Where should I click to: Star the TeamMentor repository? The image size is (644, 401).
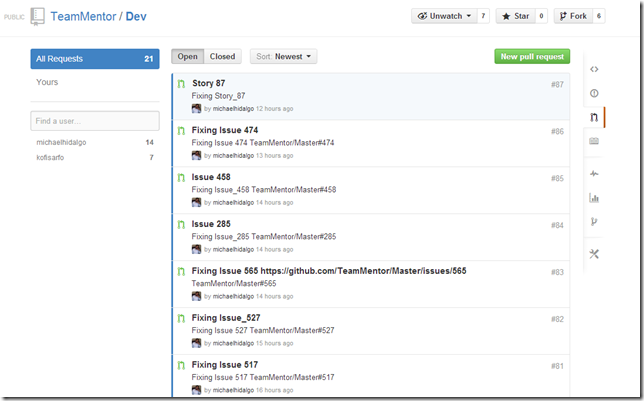tap(514, 16)
